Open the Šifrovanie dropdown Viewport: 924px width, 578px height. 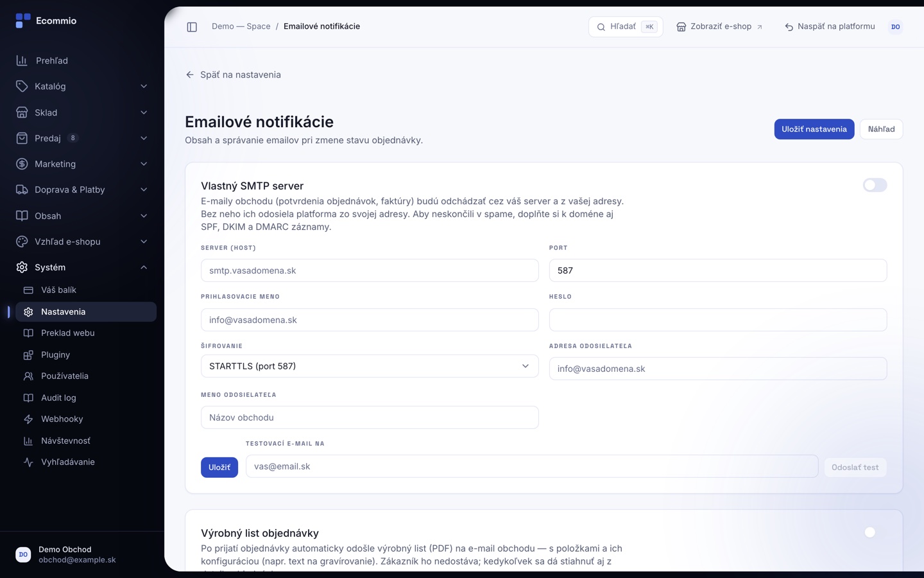[370, 366]
